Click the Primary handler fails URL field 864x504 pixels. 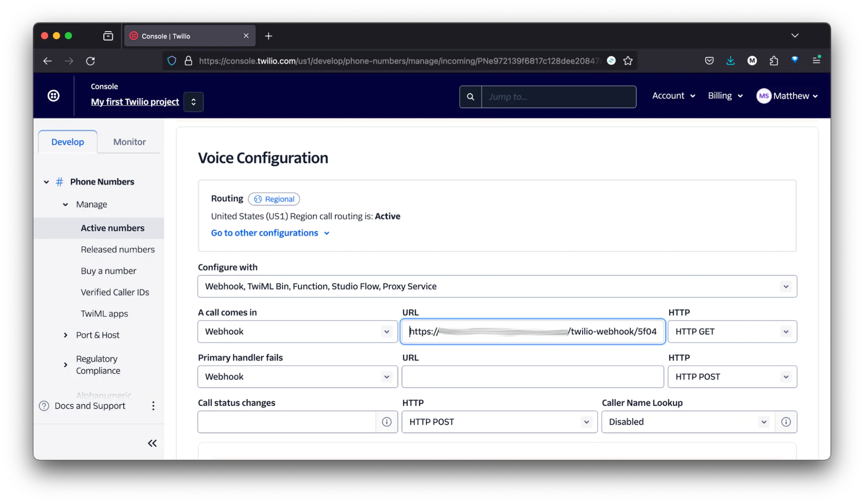point(532,377)
